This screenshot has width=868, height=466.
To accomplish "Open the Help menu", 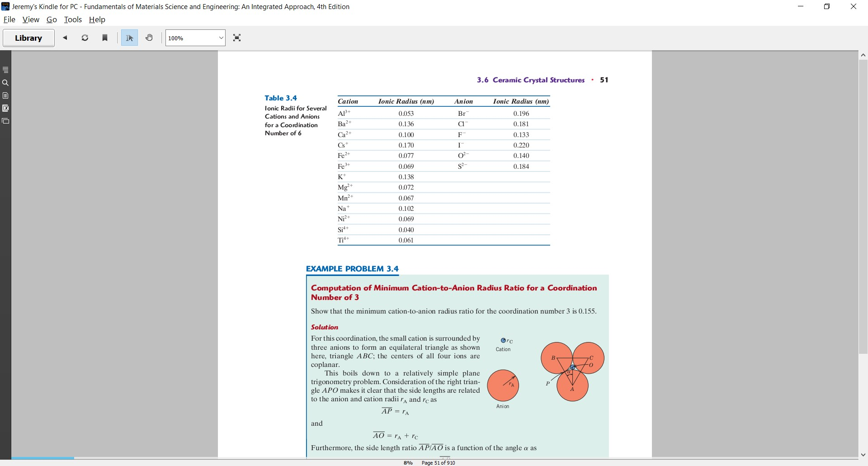I will coord(97,19).
